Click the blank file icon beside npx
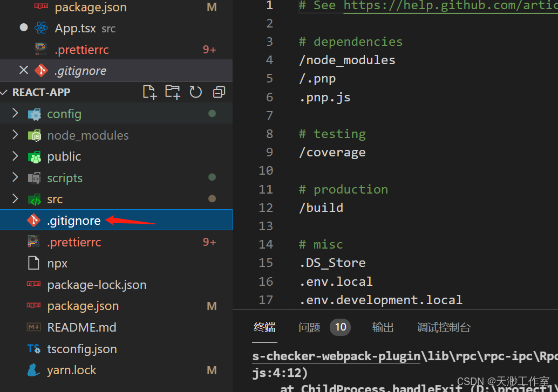558x392 pixels. 34,263
